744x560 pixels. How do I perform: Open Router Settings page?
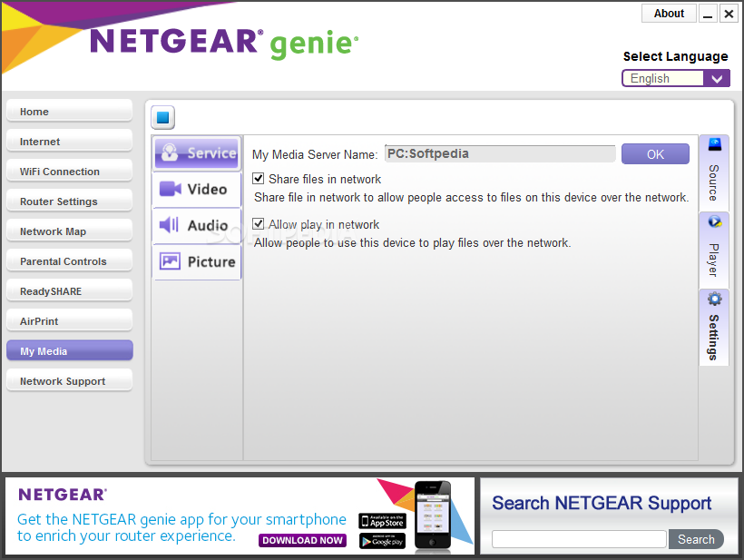pos(69,201)
